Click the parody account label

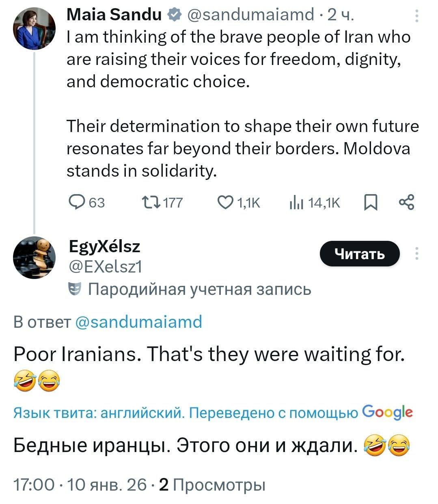pyautogui.click(x=199, y=290)
